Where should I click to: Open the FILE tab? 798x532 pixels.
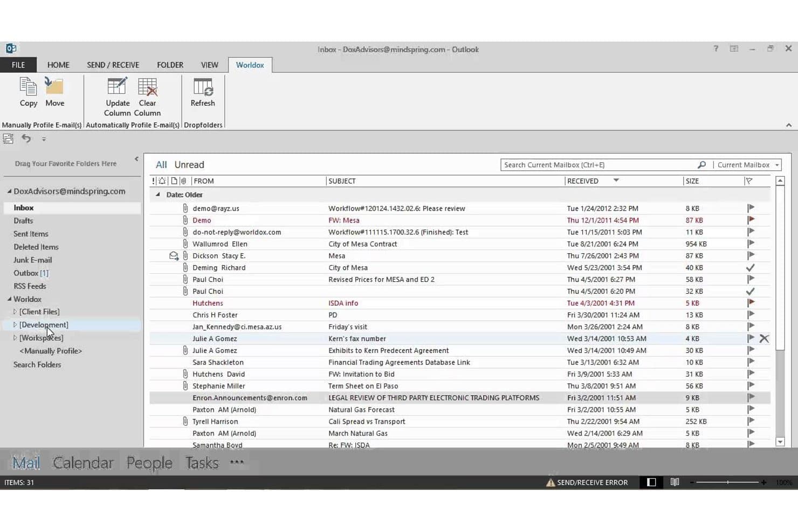click(18, 65)
